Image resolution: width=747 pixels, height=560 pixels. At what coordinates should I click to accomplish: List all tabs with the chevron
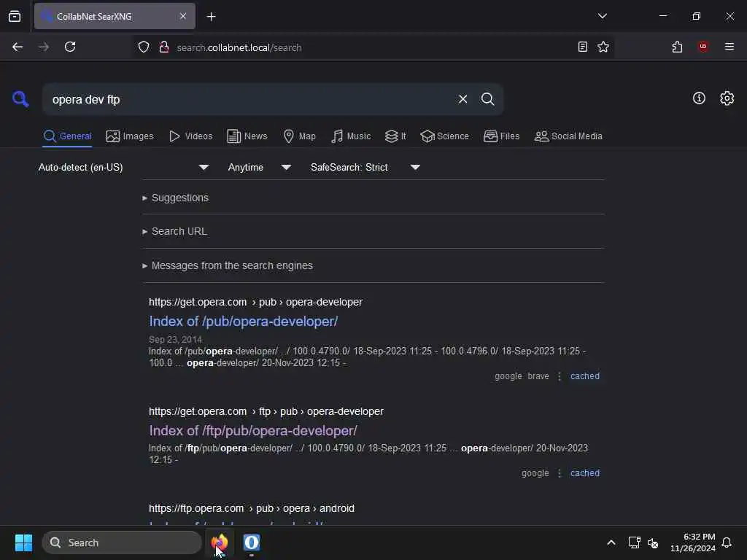coord(602,16)
